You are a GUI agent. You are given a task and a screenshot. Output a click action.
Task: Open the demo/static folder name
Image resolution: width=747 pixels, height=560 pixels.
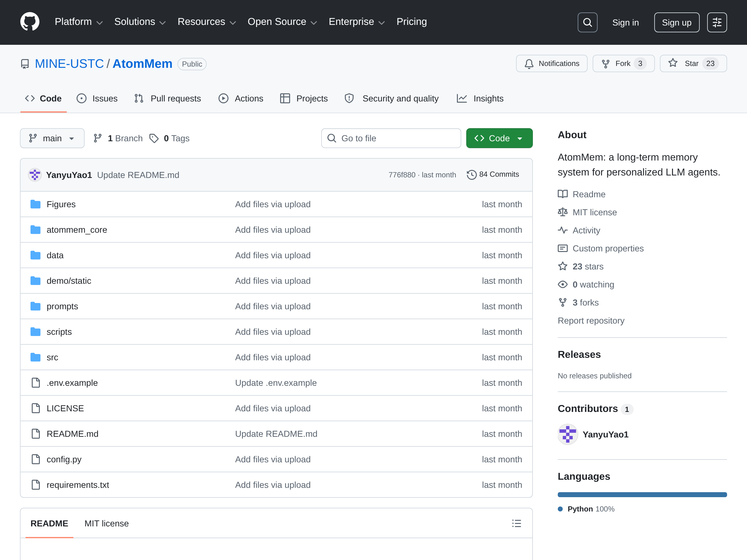click(x=69, y=281)
